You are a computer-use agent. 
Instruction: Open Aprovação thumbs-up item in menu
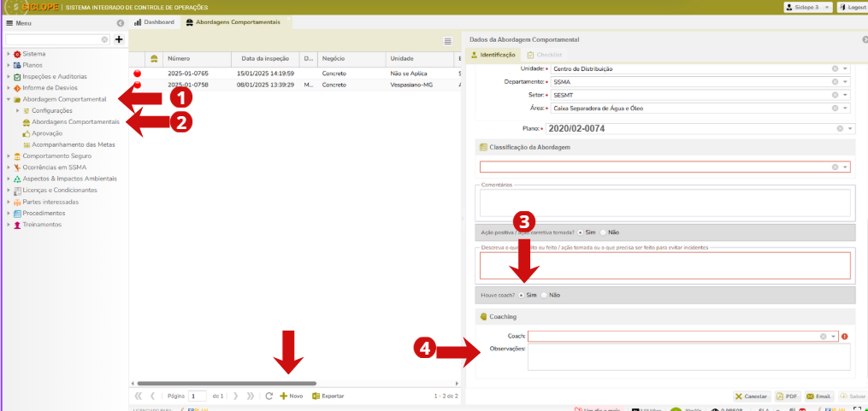47,133
